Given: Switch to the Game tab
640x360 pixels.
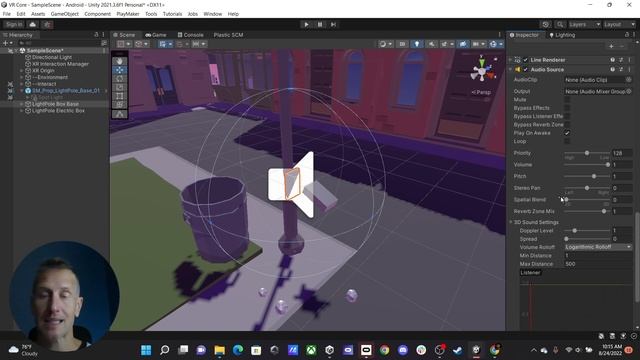Looking at the screenshot, I should pyautogui.click(x=156, y=35).
